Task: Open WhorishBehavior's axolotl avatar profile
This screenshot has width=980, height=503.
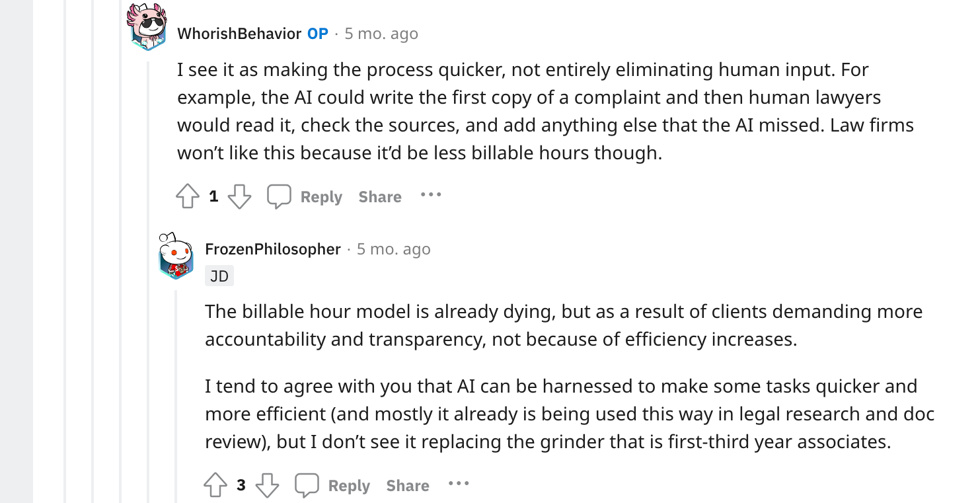Action: click(x=147, y=27)
